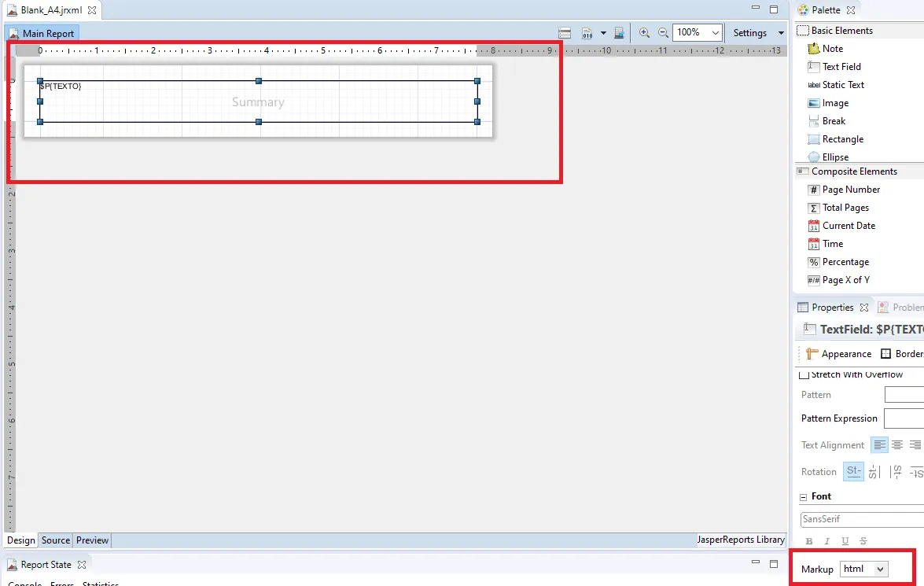Image resolution: width=924 pixels, height=586 pixels.
Task: Select the Page Number composite element
Action: click(844, 190)
